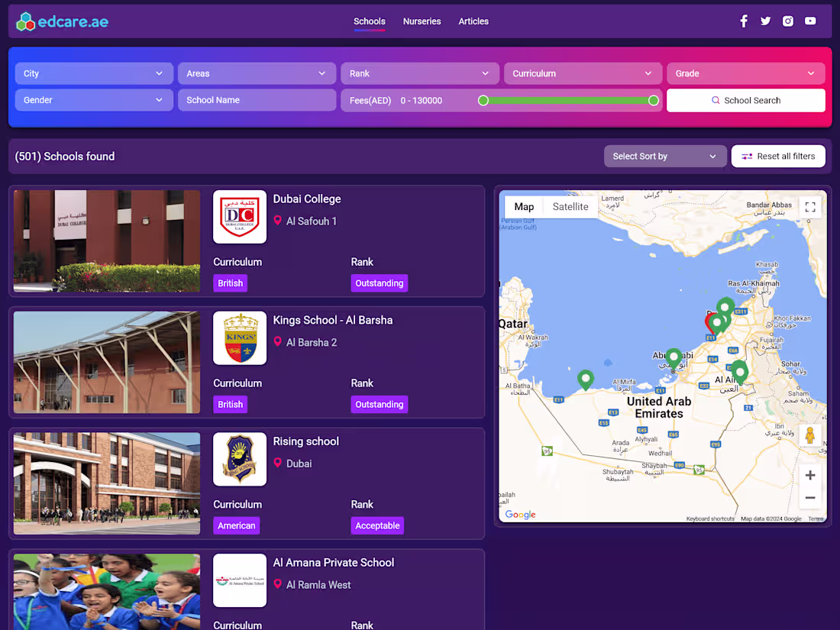This screenshot has width=840, height=630.
Task: Go to the Schools tab
Action: [369, 21]
